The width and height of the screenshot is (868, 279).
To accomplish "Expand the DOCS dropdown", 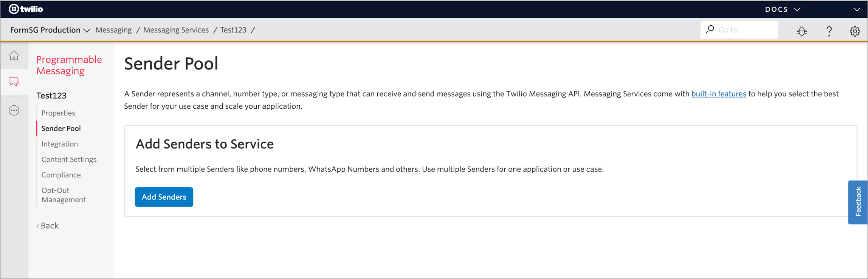I will click(x=783, y=9).
